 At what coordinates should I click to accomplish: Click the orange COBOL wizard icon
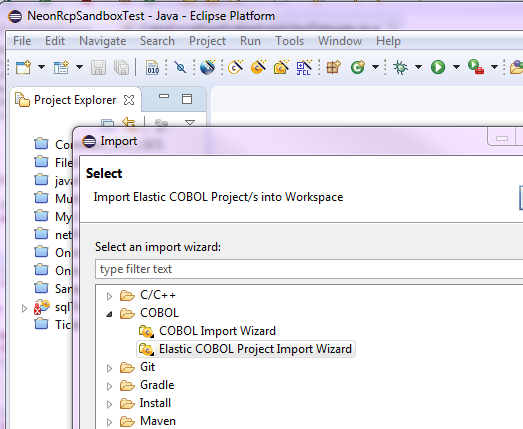258,67
